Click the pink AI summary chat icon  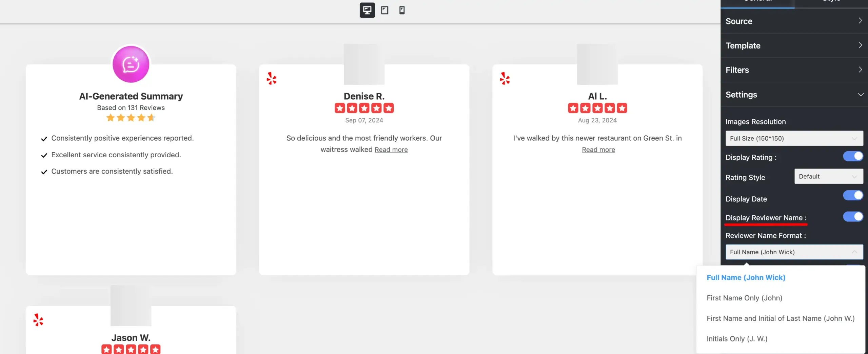click(x=131, y=64)
